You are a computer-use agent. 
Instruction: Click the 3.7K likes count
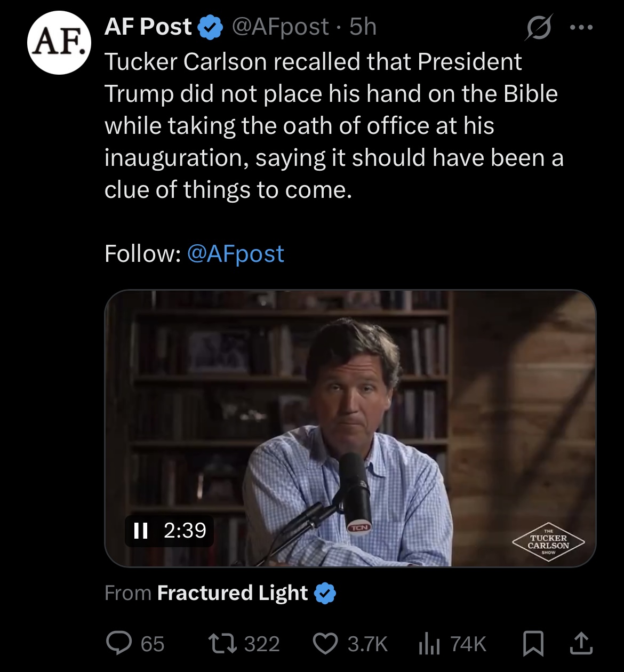pos(367,644)
